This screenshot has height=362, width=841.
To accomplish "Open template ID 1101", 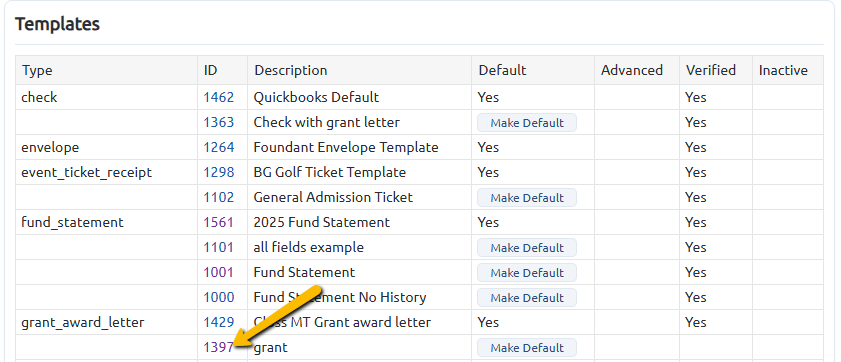I will [x=219, y=247].
